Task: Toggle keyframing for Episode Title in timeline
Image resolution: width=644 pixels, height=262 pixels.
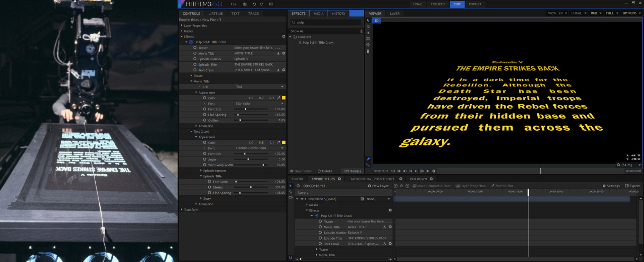Action: [x=320, y=238]
